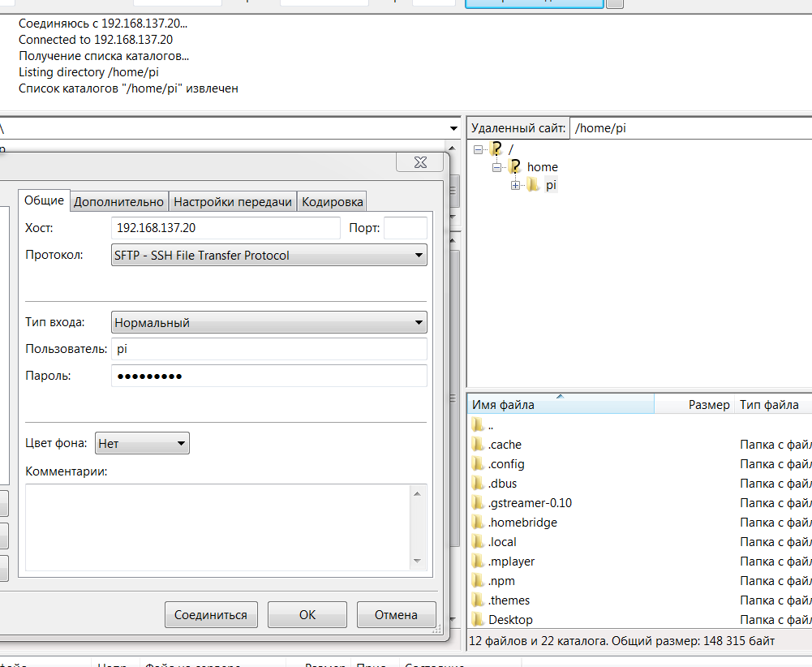Viewport: 812px width, 667px height.
Task: Click the Удаленный сайт path field
Action: click(691, 128)
